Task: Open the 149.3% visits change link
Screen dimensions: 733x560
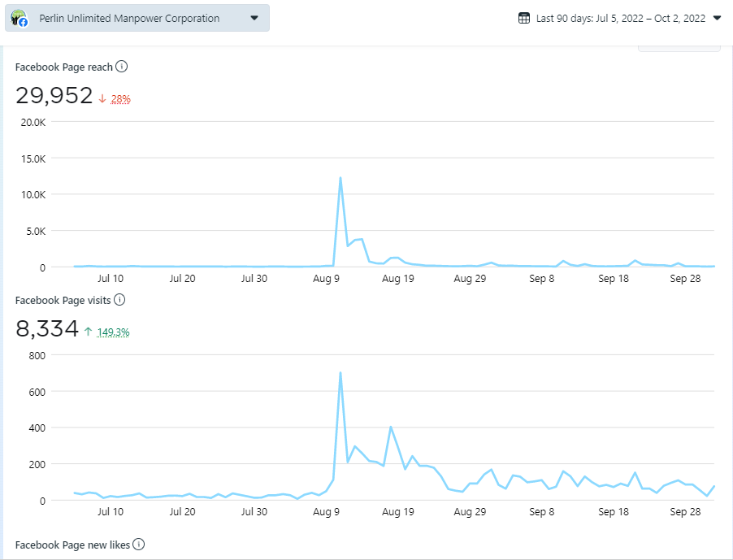Action: (113, 332)
